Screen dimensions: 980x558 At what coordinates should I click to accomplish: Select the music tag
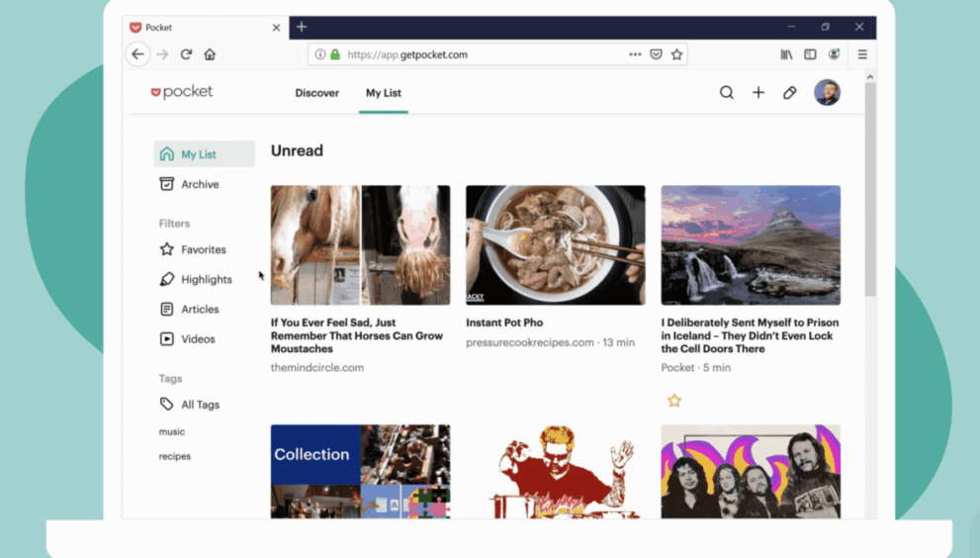point(172,431)
